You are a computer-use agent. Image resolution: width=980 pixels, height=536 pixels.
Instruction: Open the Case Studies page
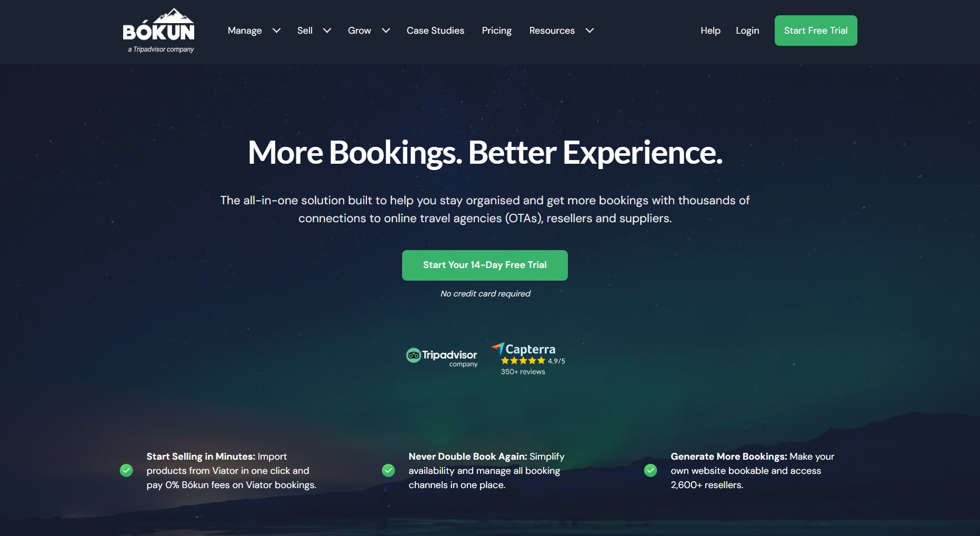tap(435, 31)
